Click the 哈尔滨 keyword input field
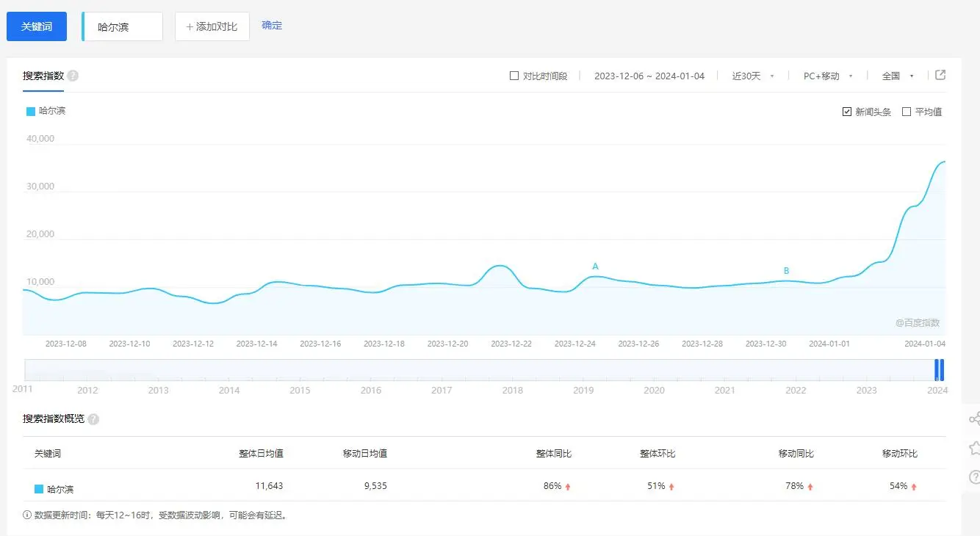This screenshot has height=536, width=980. (x=125, y=27)
